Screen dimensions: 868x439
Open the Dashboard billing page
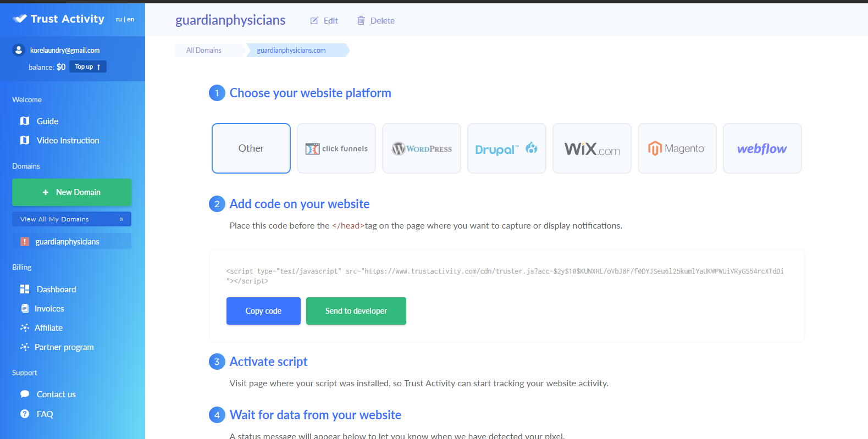pyautogui.click(x=56, y=290)
